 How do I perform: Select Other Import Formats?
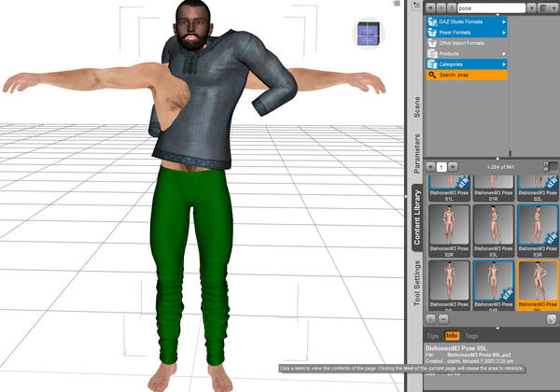[467, 43]
